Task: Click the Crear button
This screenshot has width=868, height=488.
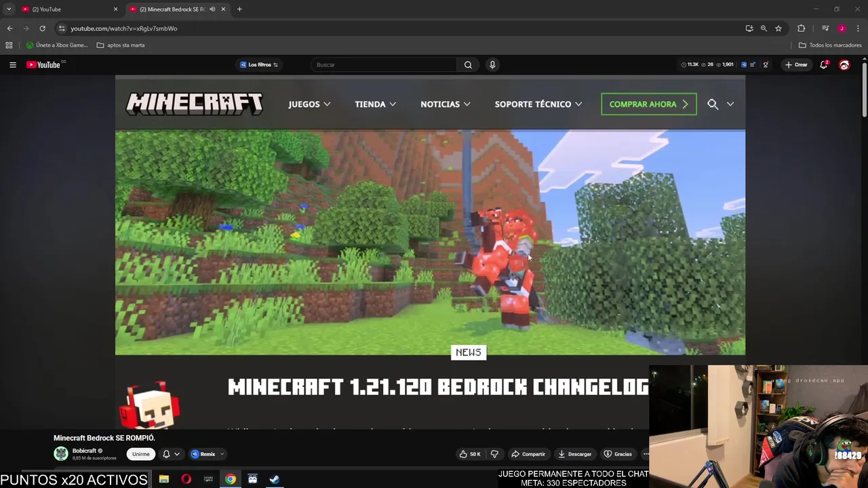Action: click(x=796, y=64)
